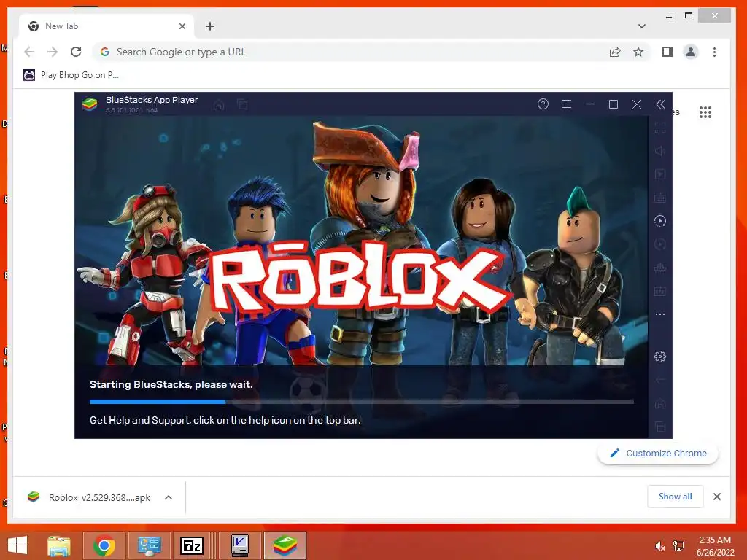Close the Chrome downloads bar

pyautogui.click(x=717, y=497)
